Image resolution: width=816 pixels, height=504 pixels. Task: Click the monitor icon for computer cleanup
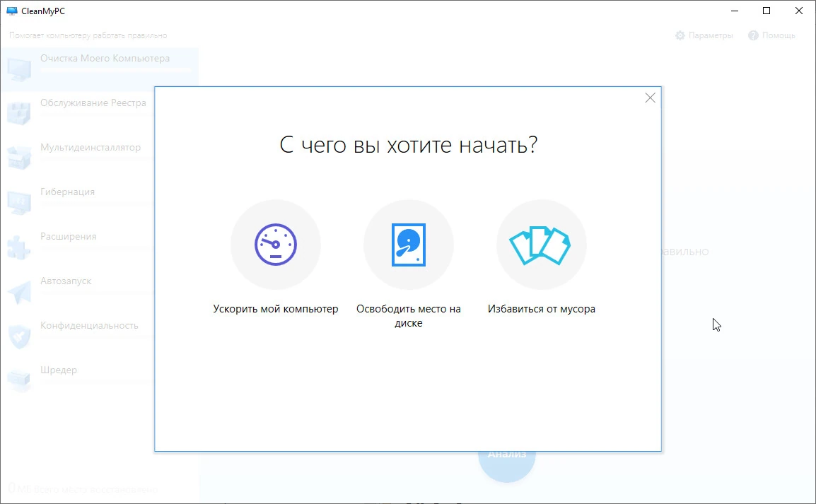click(x=19, y=70)
